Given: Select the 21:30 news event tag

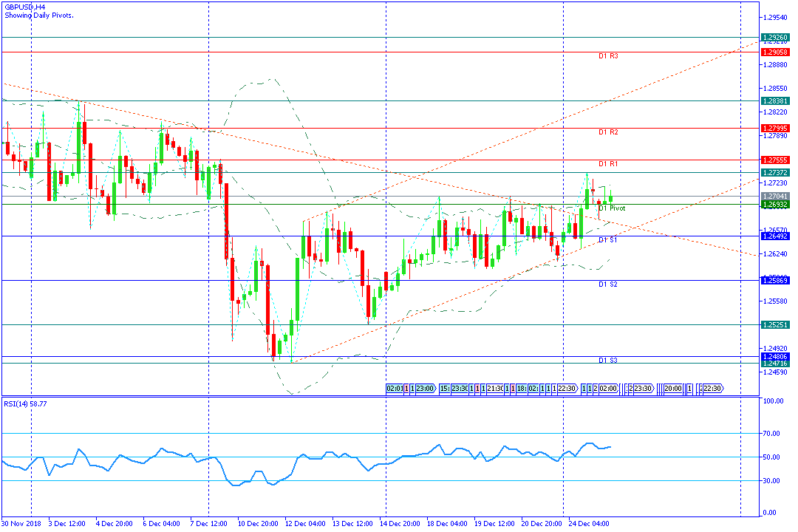Looking at the screenshot, I should [496, 389].
